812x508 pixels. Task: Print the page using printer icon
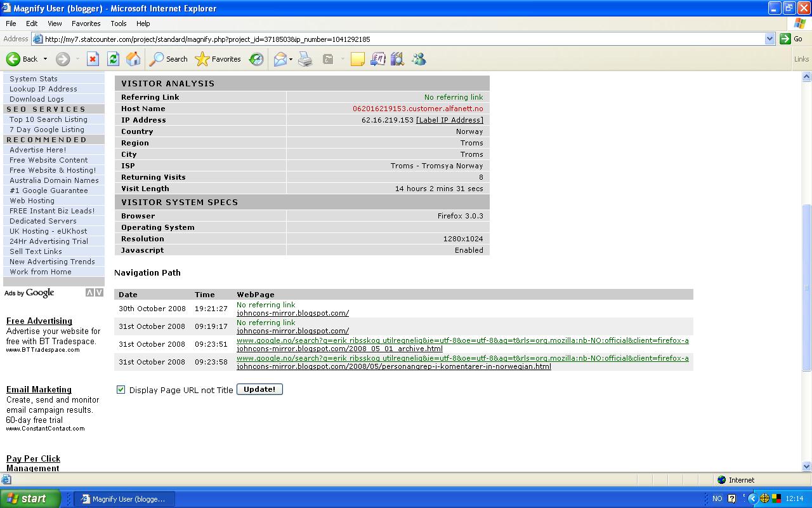coord(305,59)
